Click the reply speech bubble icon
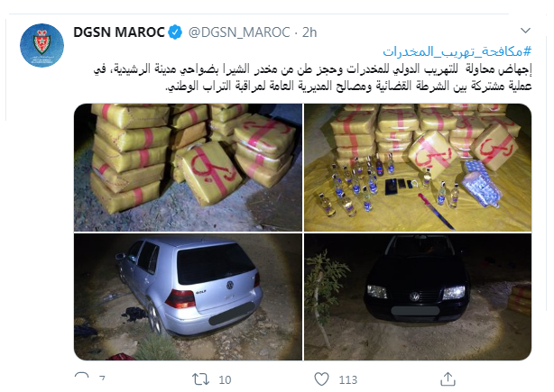 [82, 378]
